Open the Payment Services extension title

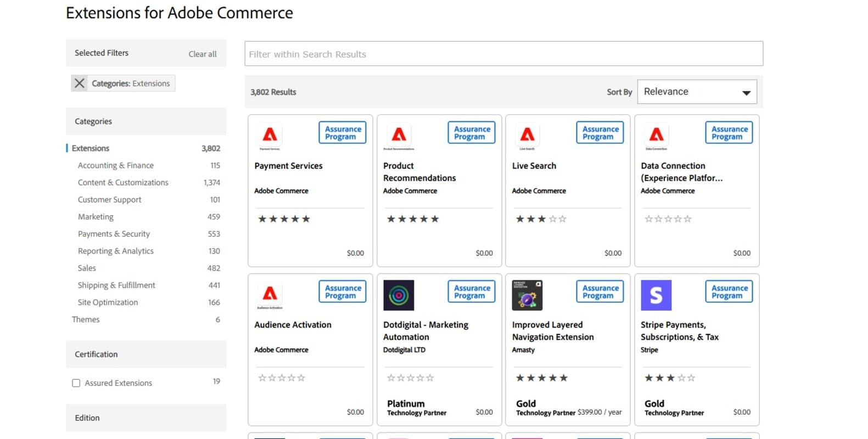click(288, 166)
